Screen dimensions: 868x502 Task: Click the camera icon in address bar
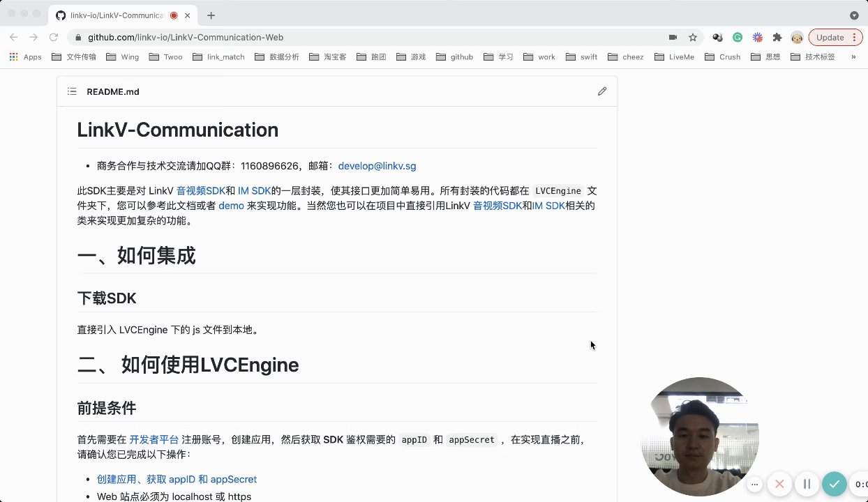tap(673, 38)
